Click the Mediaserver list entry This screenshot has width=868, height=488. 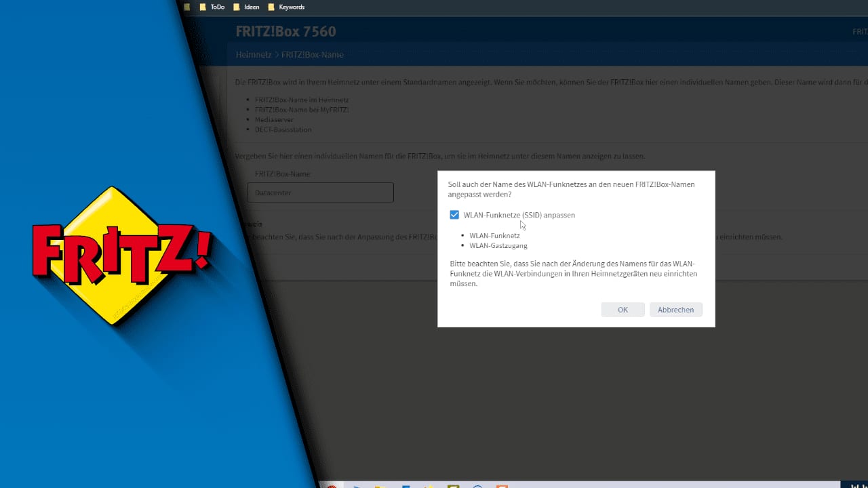point(274,119)
